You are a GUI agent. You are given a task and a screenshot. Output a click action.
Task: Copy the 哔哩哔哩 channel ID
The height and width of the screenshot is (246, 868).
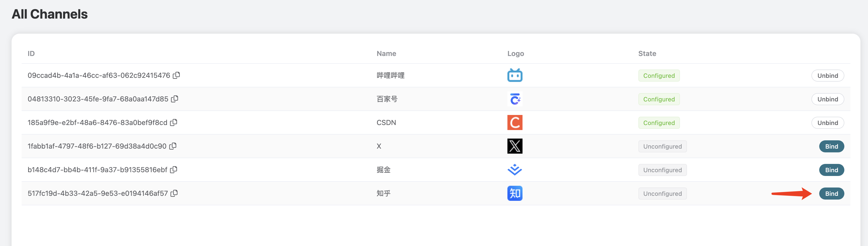(x=176, y=75)
